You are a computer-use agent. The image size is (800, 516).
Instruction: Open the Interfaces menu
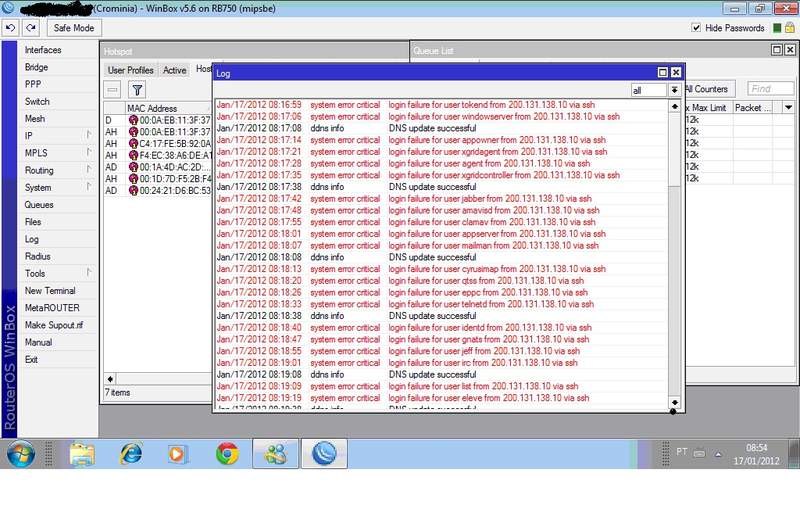(43, 50)
